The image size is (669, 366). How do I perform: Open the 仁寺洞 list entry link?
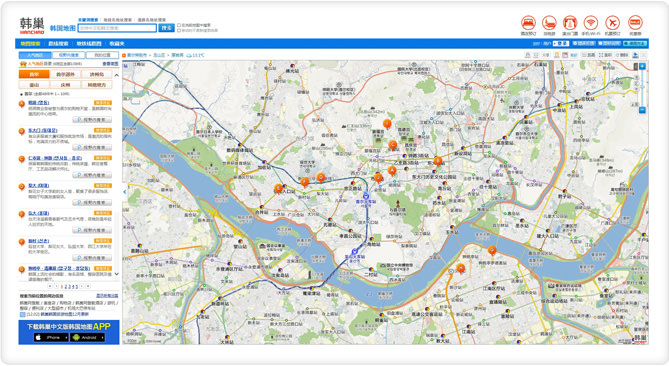(x=55, y=158)
